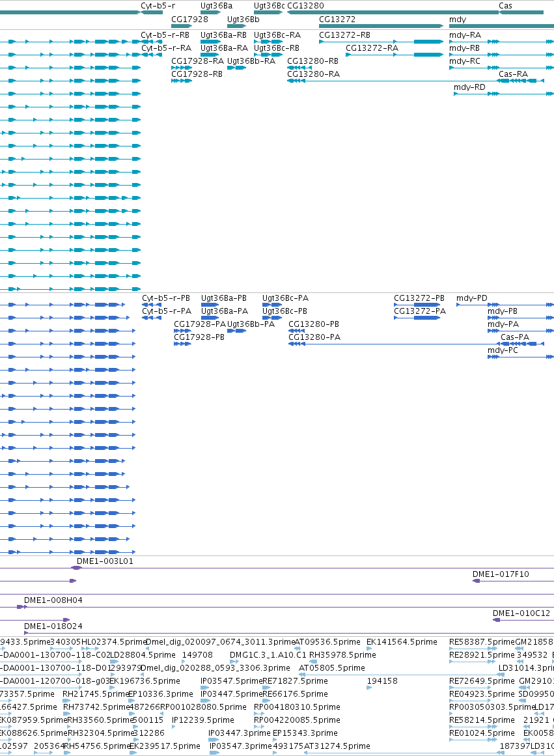Image resolution: width=554 pixels, height=756 pixels.
Task: Select the mdy gene label
Action: [458, 20]
